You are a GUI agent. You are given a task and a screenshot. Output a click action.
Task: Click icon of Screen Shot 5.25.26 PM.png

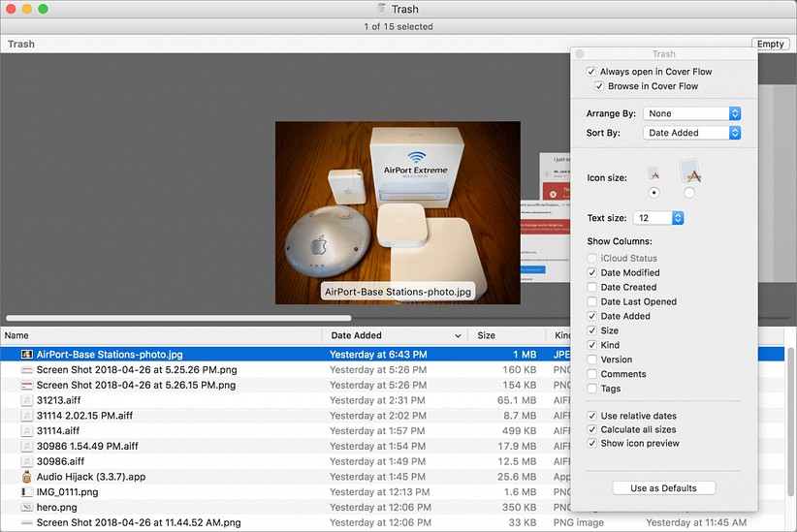coord(27,370)
